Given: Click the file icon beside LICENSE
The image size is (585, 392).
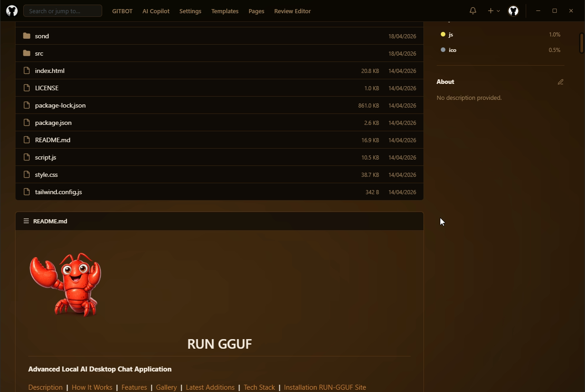Looking at the screenshot, I should point(26,88).
